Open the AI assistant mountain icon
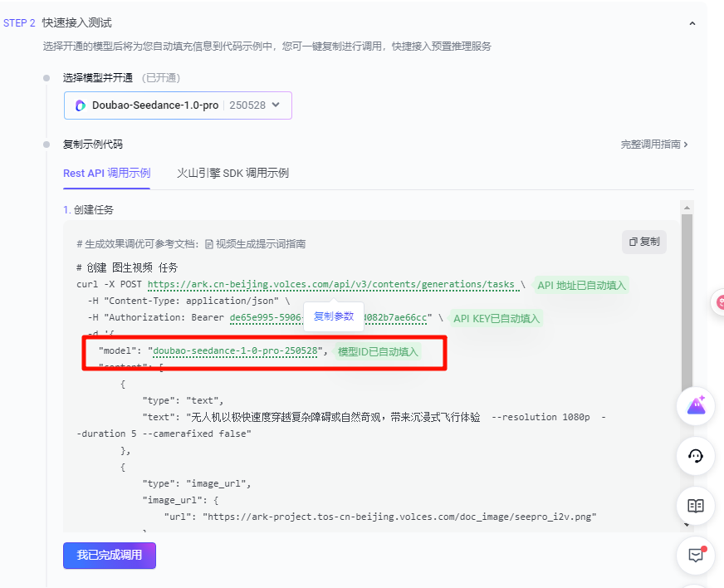This screenshot has width=724, height=588. point(696,405)
